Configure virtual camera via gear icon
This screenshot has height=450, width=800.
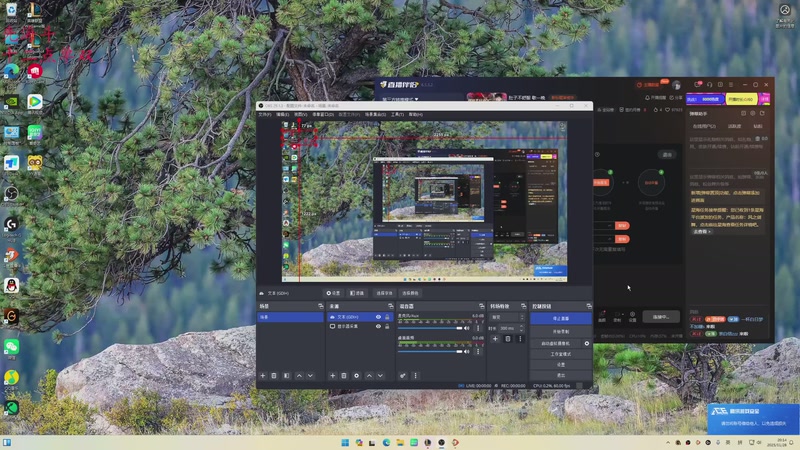point(587,343)
